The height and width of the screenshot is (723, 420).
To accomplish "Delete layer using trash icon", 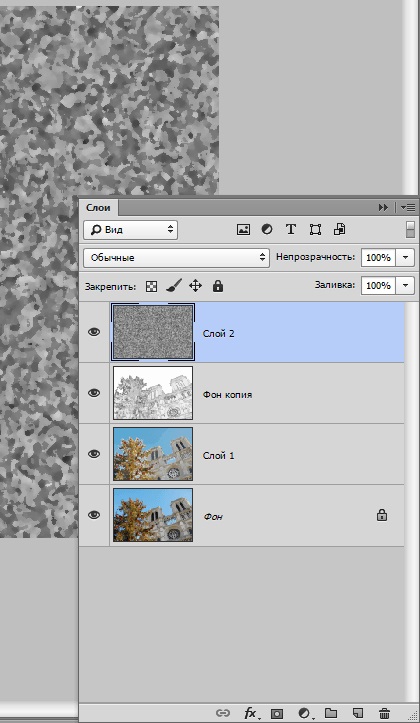I will (384, 713).
